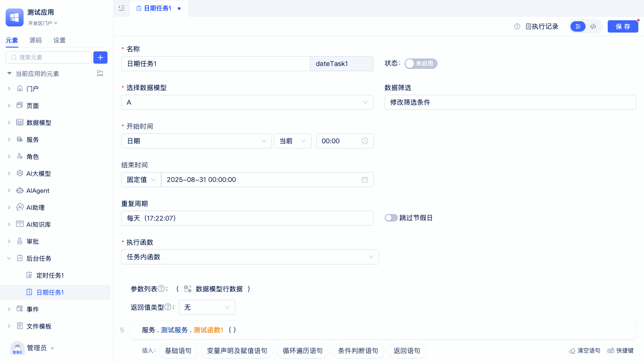Insert a 返回语句

point(407,351)
